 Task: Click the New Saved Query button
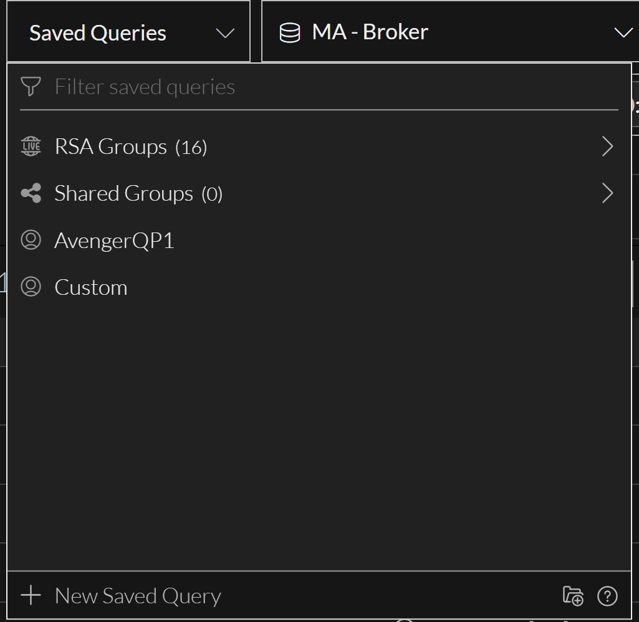pos(137,596)
